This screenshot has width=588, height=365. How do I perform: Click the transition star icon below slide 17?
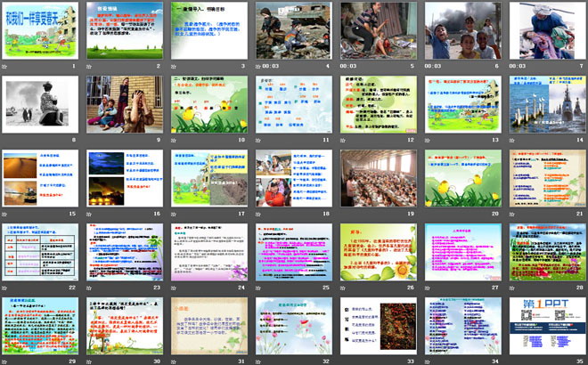click(x=176, y=214)
